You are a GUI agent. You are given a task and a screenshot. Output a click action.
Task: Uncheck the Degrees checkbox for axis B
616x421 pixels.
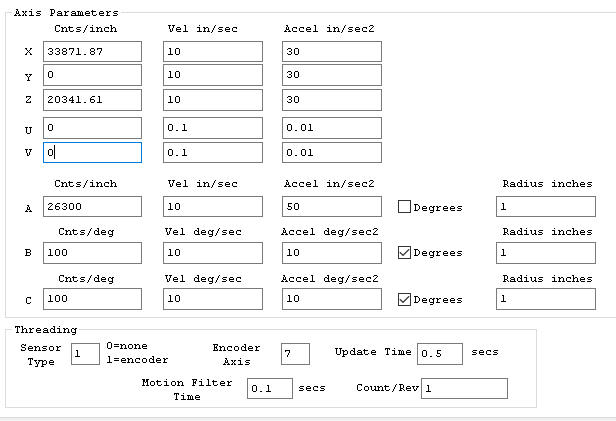pyautogui.click(x=405, y=253)
